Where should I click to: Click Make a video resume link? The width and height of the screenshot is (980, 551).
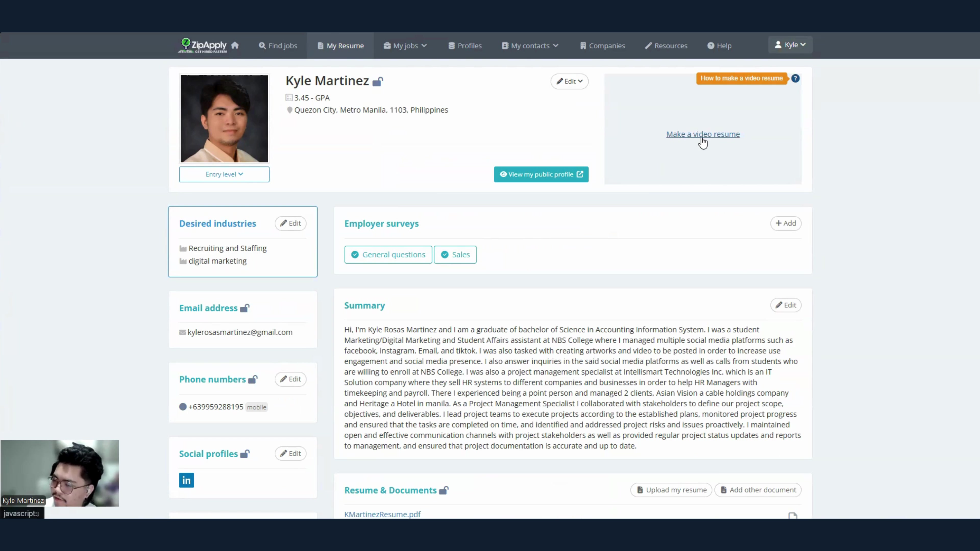click(x=703, y=134)
